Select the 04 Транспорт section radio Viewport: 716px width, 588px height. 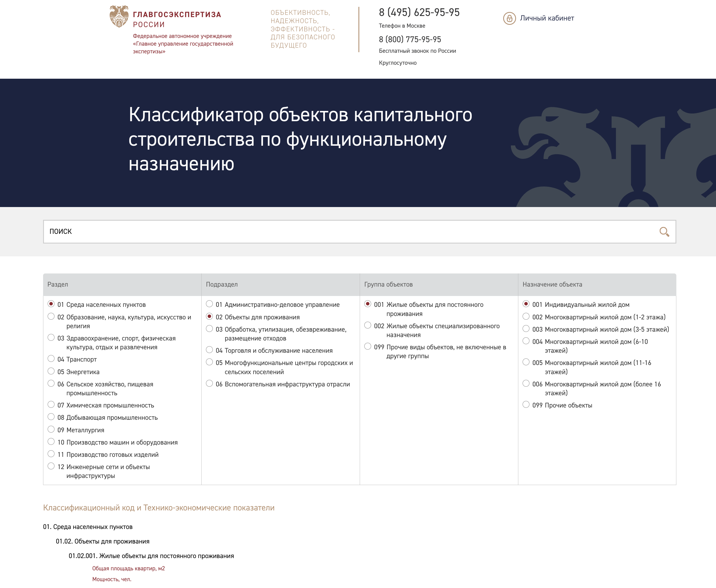point(51,359)
